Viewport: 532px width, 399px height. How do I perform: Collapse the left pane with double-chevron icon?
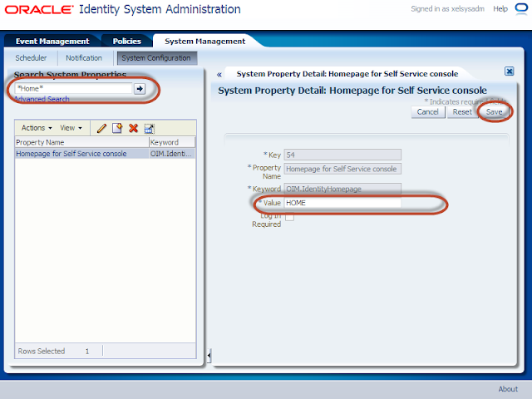click(x=219, y=74)
